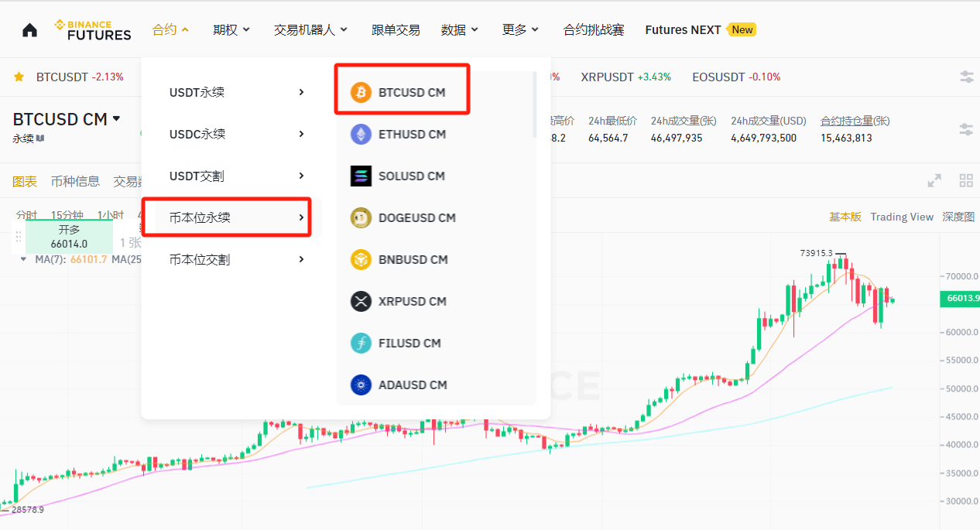Screen dimensions: 980x530
Task: Select the Cardano icon for ADAUSD CM
Action: click(361, 385)
